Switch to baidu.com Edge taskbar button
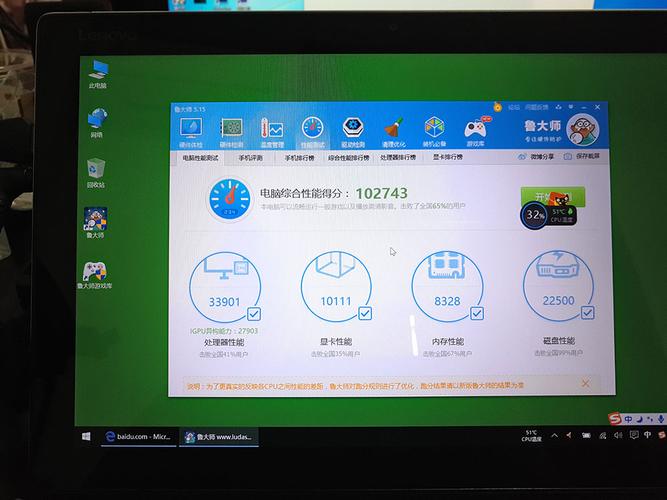667x500 pixels. (139, 437)
